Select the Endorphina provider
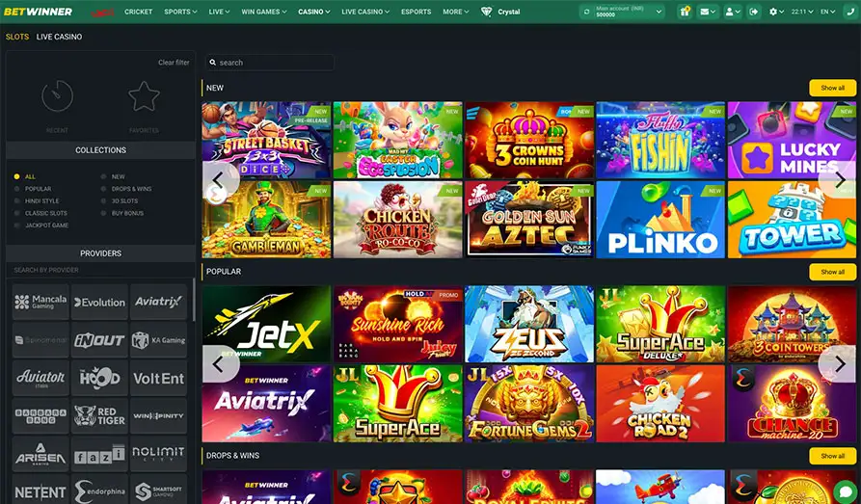 (99, 490)
